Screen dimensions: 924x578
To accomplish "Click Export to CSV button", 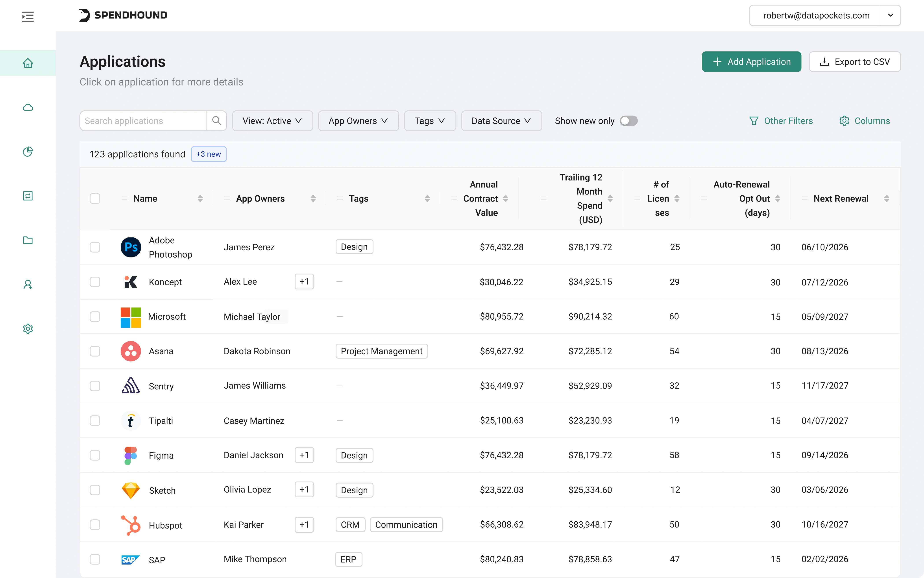I will pos(854,61).
